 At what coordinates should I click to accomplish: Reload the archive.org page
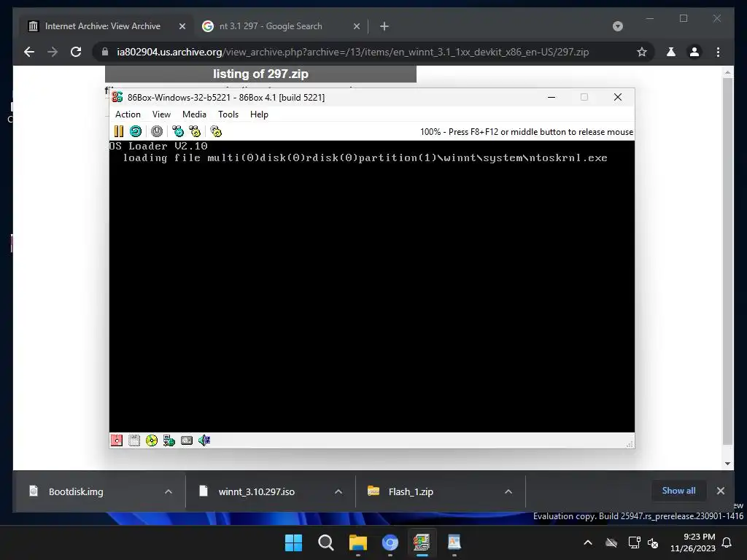tap(76, 52)
